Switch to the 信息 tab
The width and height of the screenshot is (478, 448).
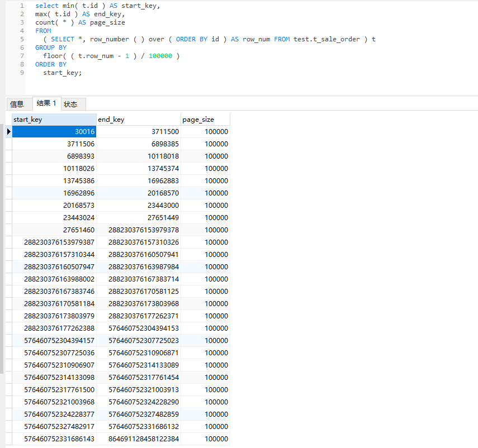(x=17, y=104)
